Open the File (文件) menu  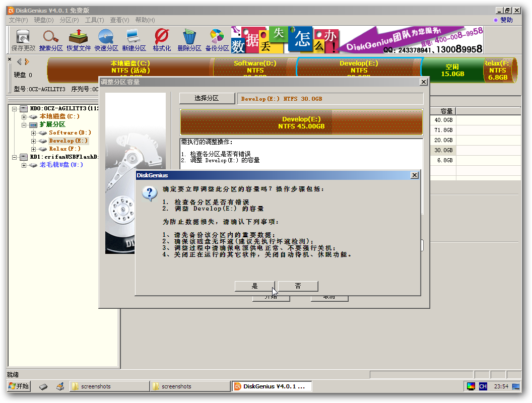[x=18, y=20]
